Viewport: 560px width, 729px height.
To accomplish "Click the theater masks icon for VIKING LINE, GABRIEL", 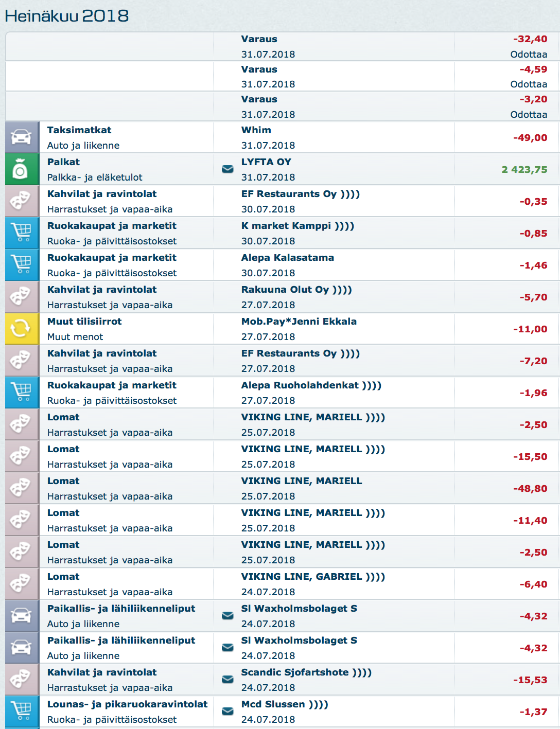I will [22, 584].
